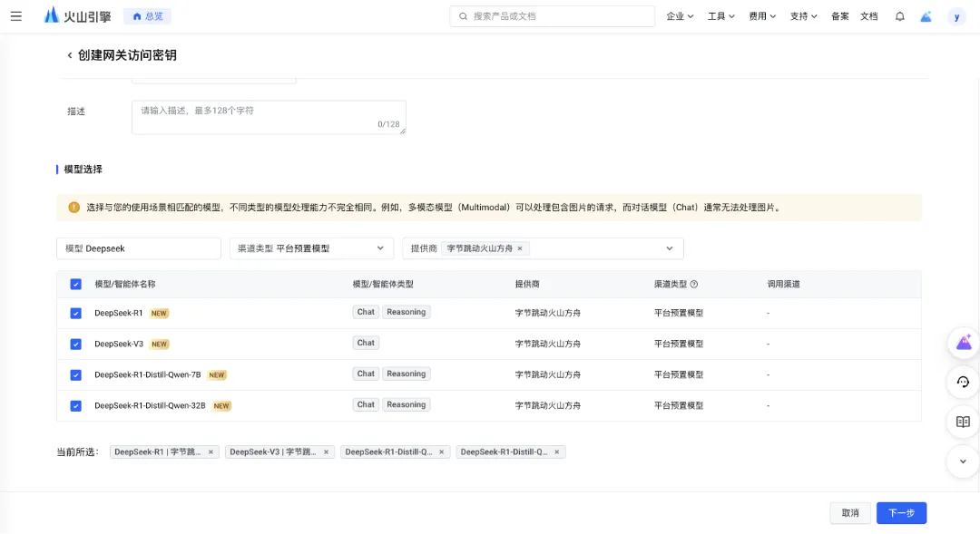
Task: Toggle the select-all checkbox in table header
Action: coord(75,284)
